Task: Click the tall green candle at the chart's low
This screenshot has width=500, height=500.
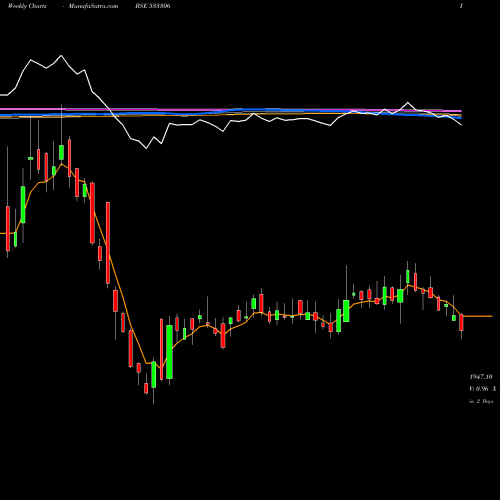Action: coord(169,352)
